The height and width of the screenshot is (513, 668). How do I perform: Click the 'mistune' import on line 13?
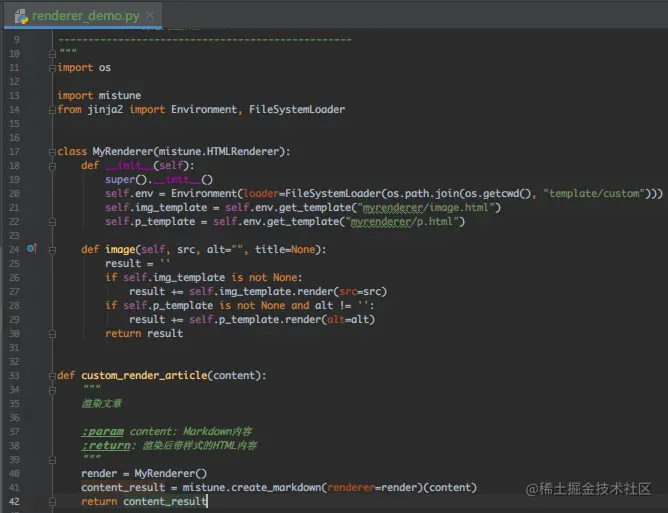(x=120, y=95)
